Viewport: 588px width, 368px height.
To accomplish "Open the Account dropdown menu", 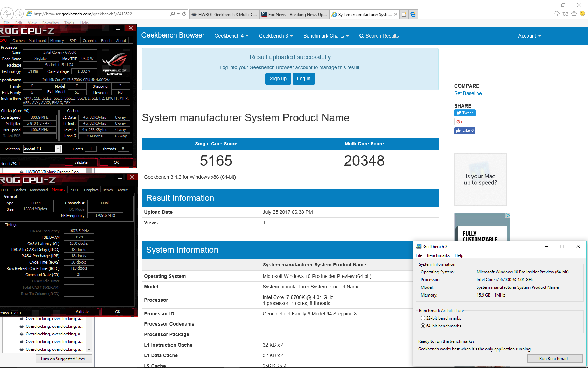I will click(530, 36).
